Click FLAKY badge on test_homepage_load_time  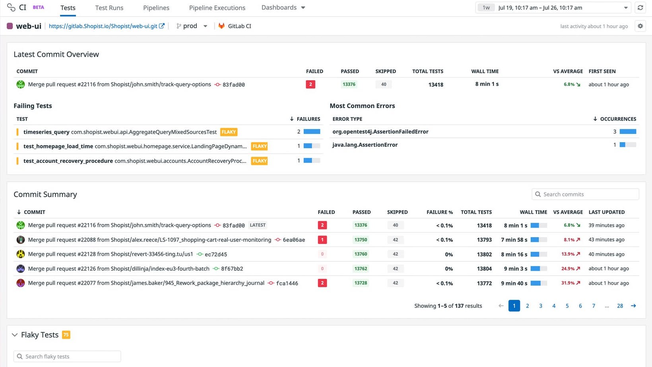point(259,146)
